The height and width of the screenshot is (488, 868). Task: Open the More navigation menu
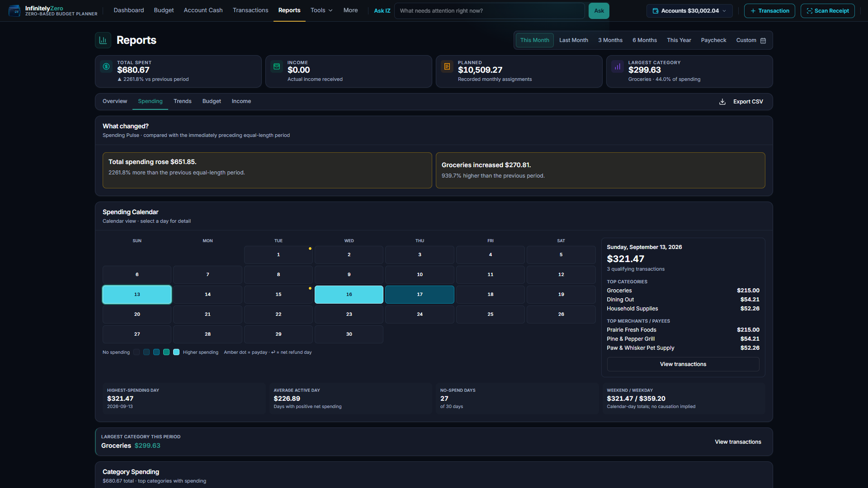tap(350, 10)
